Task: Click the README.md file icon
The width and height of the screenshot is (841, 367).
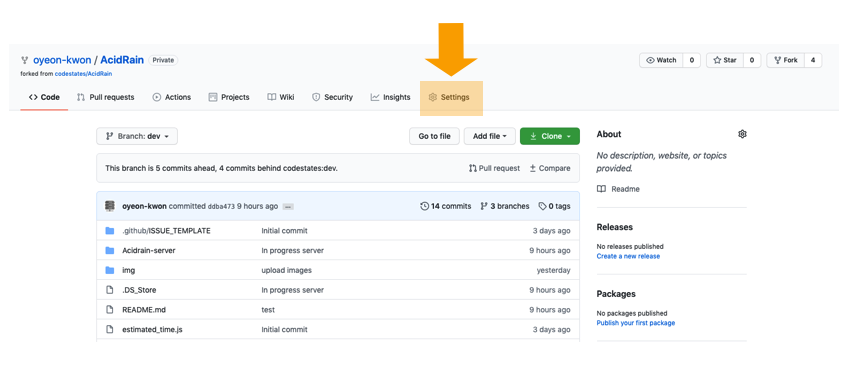Action: coord(110,310)
